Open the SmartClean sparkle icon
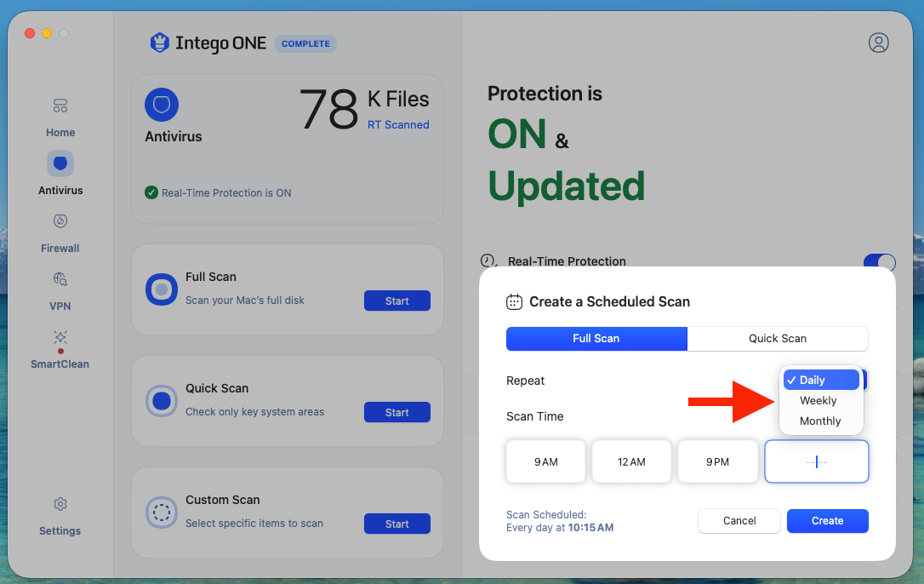Image resolution: width=924 pixels, height=584 pixels. 60,337
